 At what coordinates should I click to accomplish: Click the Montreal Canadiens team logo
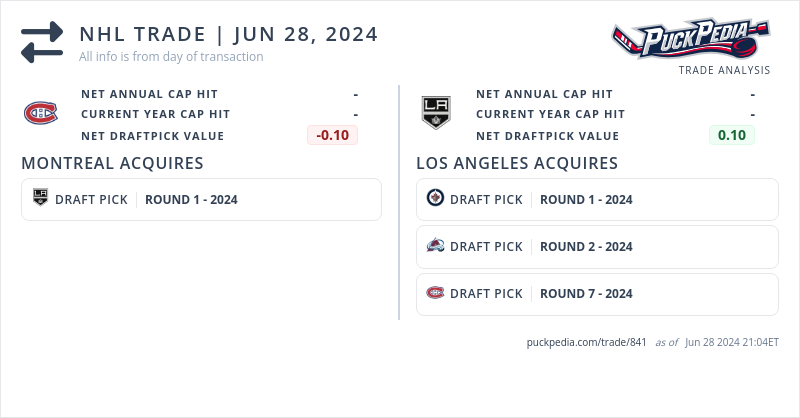pos(41,114)
